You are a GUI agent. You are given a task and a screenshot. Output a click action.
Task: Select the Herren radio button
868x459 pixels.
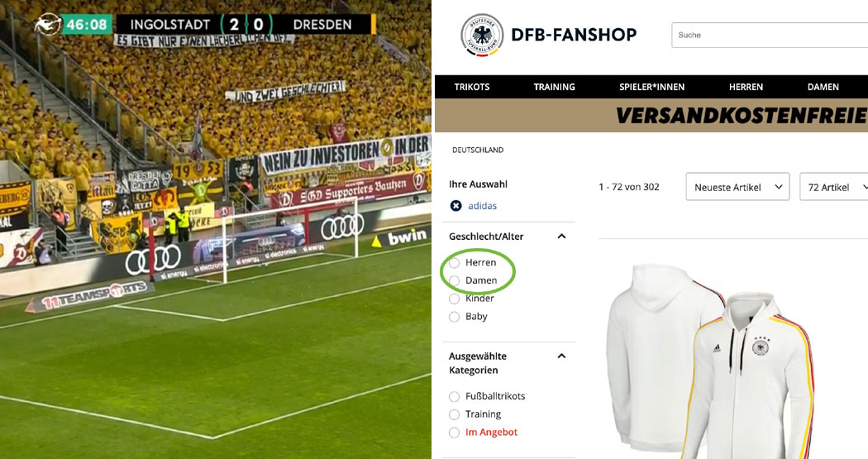click(x=455, y=262)
